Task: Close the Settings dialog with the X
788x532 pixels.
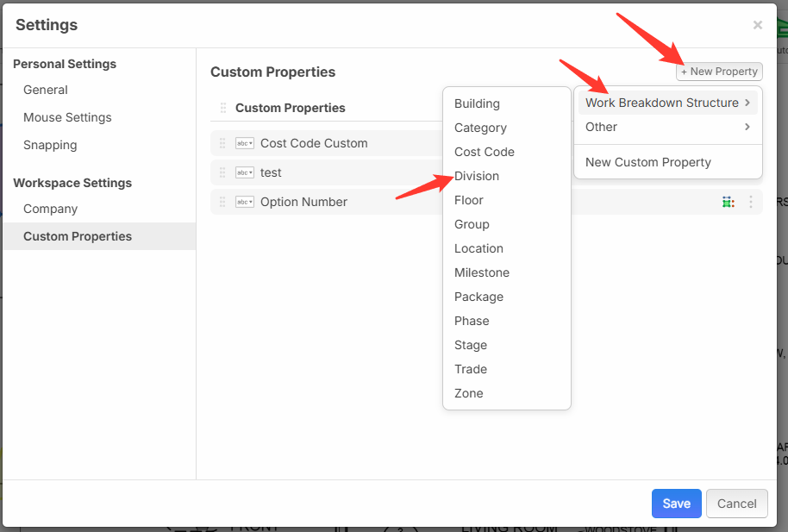Action: coord(757,25)
